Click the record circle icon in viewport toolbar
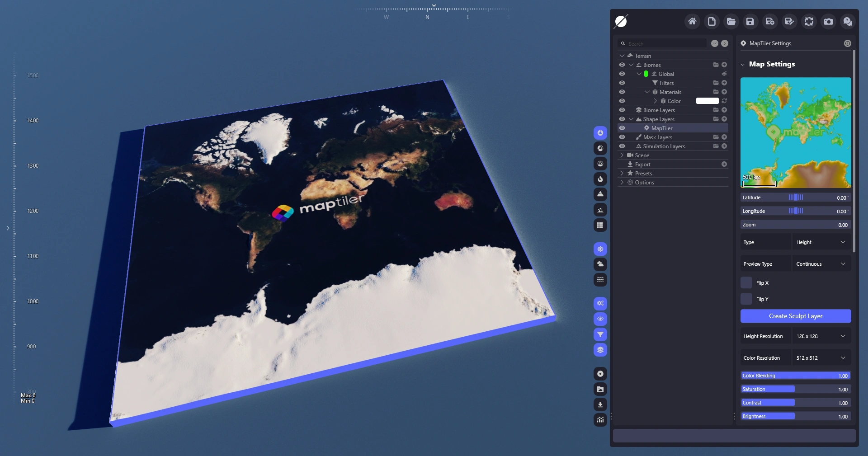868x456 pixels. point(600,374)
